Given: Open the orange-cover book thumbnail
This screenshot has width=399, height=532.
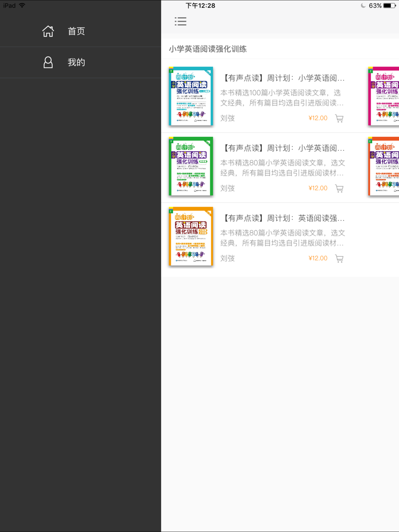Looking at the screenshot, I should pyautogui.click(x=191, y=236).
